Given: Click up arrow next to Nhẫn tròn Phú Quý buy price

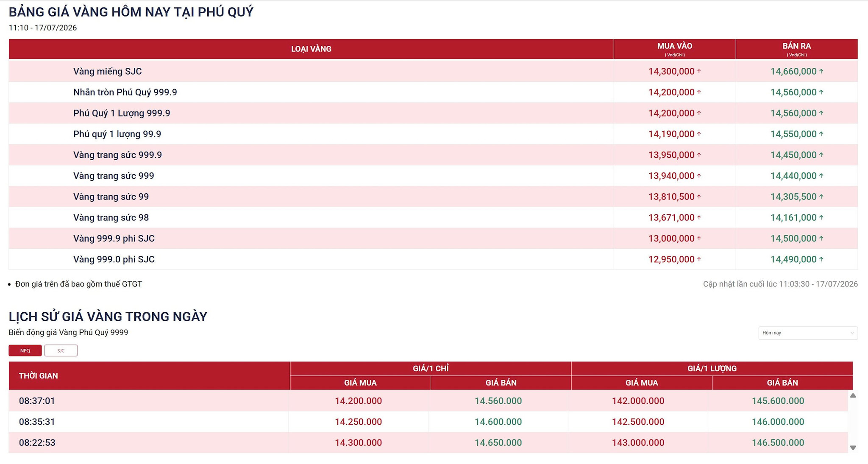Looking at the screenshot, I should point(699,92).
